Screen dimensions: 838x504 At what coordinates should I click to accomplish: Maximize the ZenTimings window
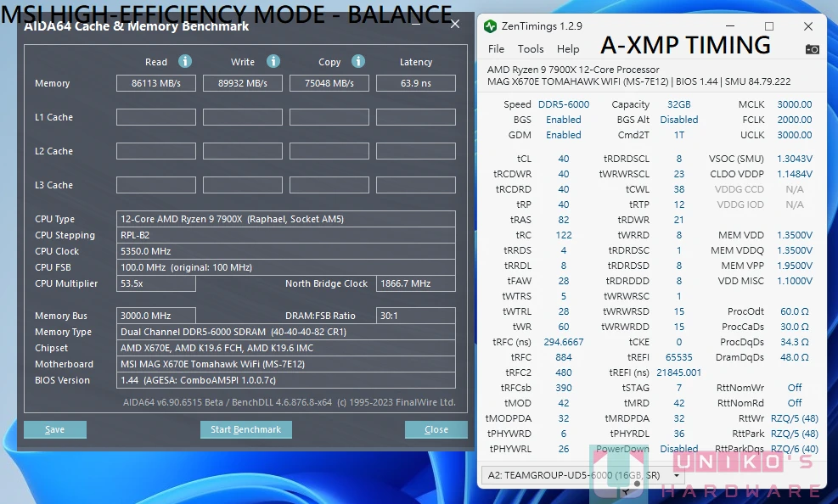click(x=769, y=26)
